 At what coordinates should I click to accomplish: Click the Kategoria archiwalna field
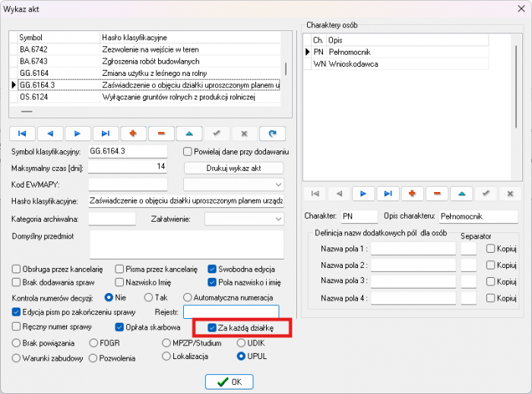point(112,219)
